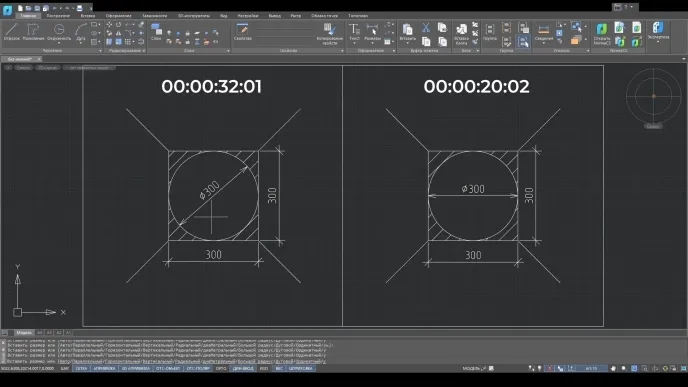Click the Свойства properties icon
Image resolution: width=688 pixels, height=387 pixels.
coord(243,32)
